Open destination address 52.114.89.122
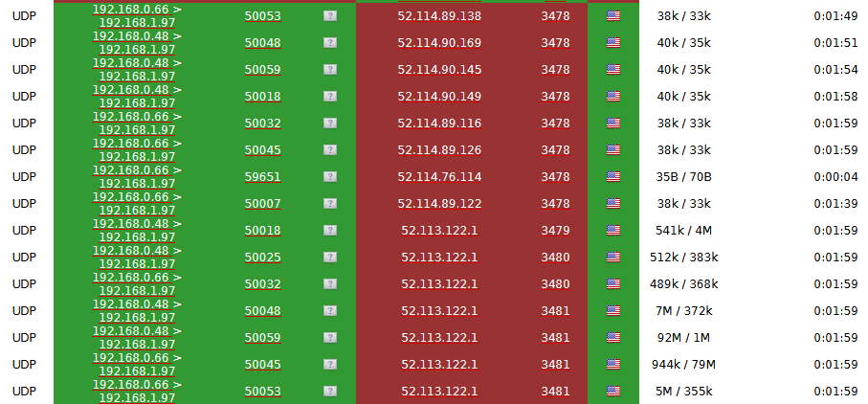The image size is (868, 404). coord(439,204)
